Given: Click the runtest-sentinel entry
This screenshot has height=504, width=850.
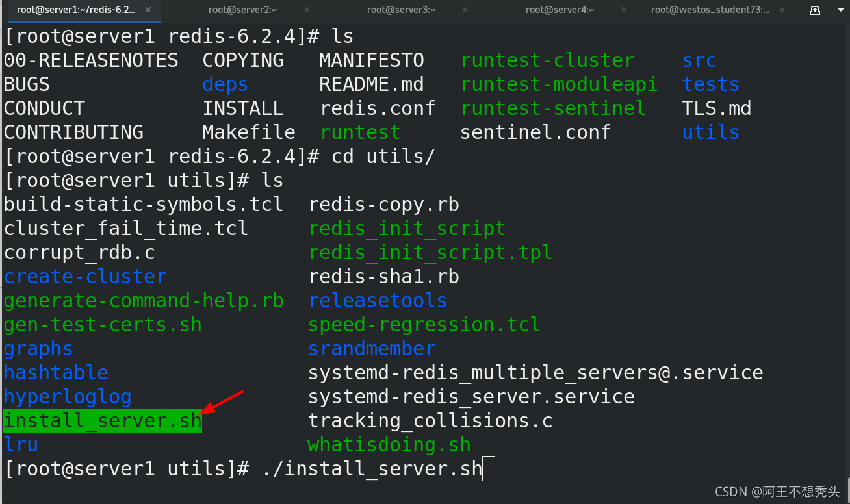Looking at the screenshot, I should (x=554, y=108).
